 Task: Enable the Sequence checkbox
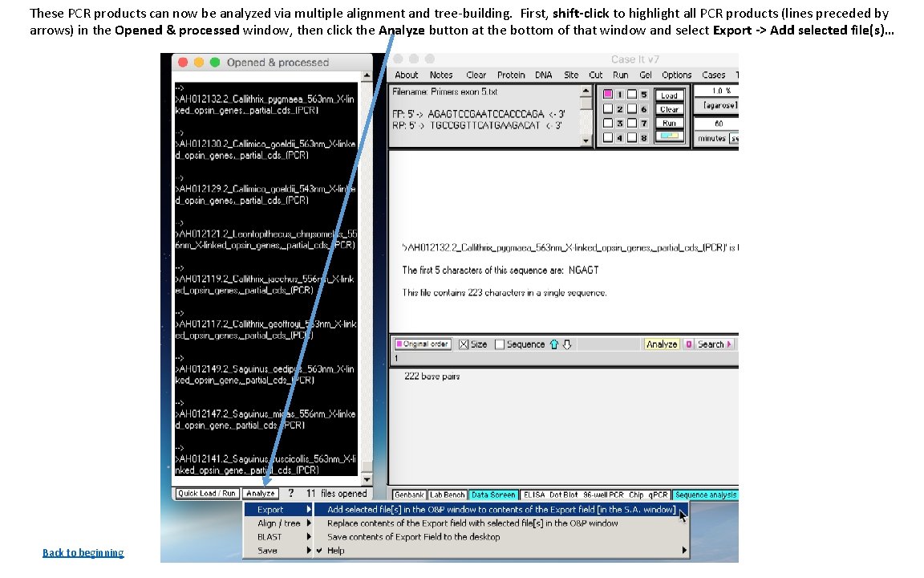point(498,344)
